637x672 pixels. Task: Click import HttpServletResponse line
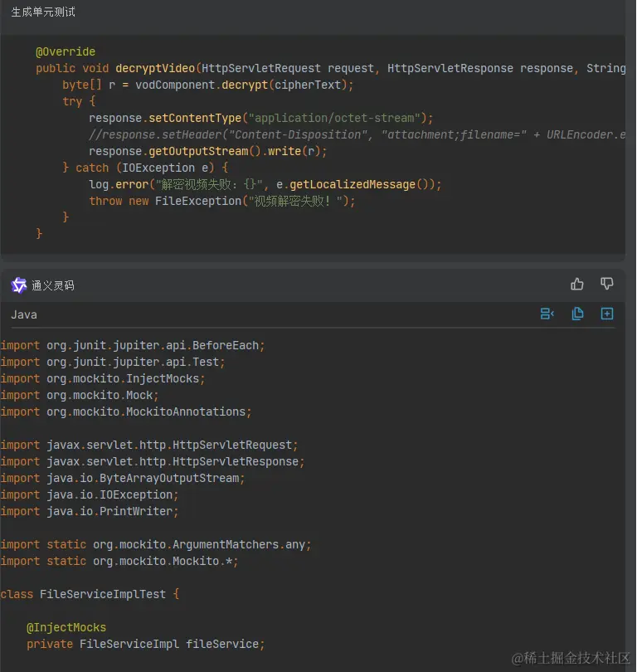[153, 461]
